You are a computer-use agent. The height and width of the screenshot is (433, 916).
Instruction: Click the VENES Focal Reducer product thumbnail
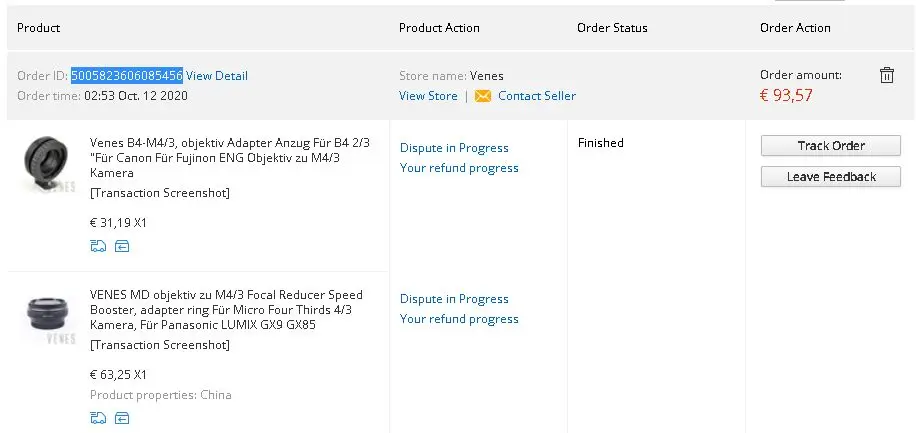(x=46, y=316)
